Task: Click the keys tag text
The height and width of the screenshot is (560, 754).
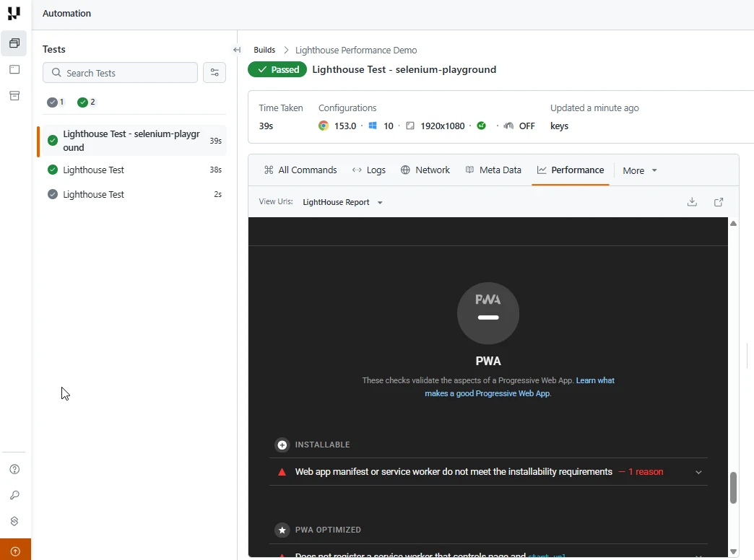Action: pos(559,126)
